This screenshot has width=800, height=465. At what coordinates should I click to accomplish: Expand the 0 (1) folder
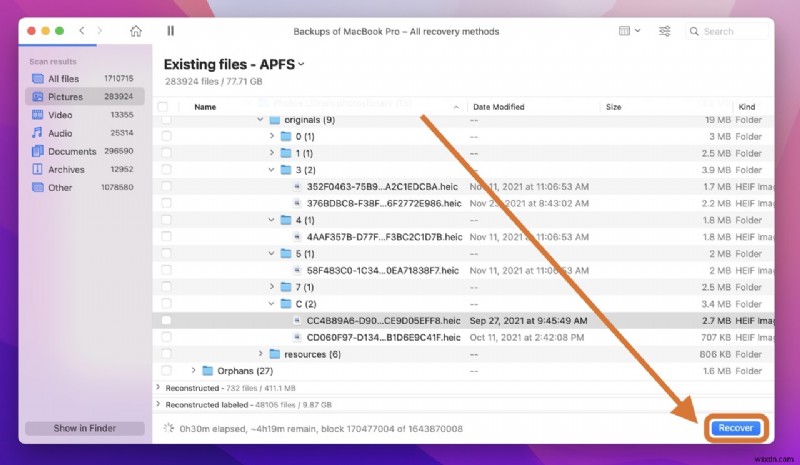point(272,136)
